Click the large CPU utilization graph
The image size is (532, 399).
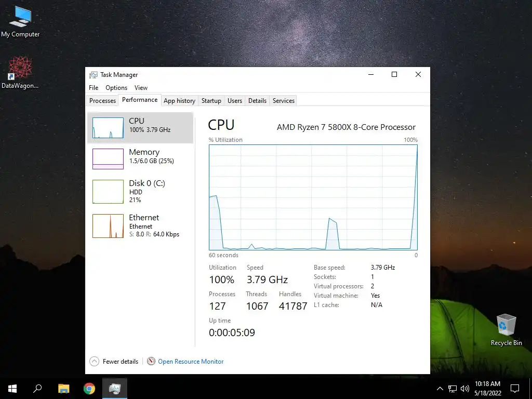(x=313, y=197)
